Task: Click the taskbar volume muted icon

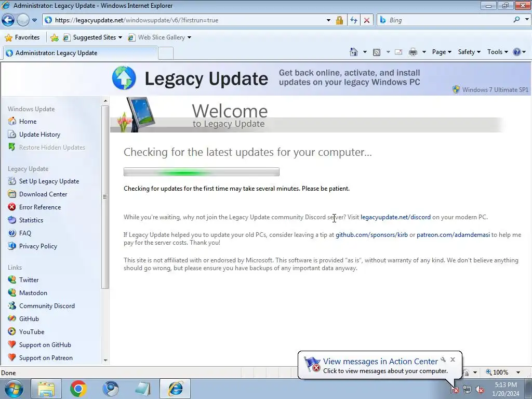Action: tap(480, 390)
